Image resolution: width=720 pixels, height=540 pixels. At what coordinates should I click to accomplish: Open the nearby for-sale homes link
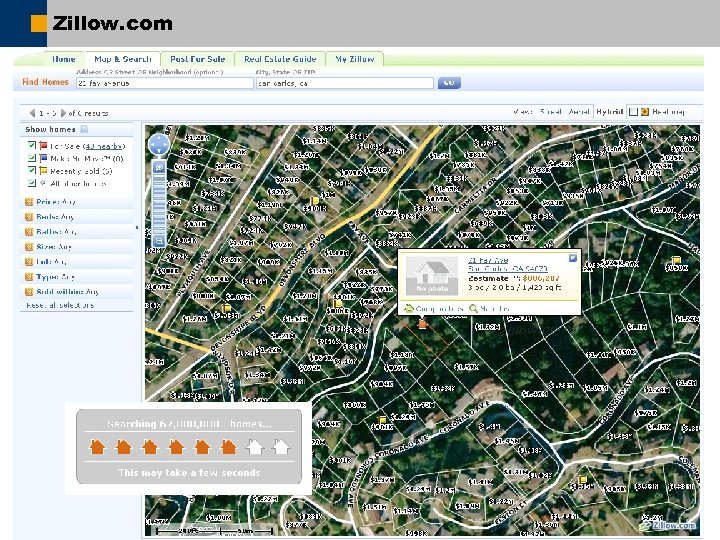[105, 146]
